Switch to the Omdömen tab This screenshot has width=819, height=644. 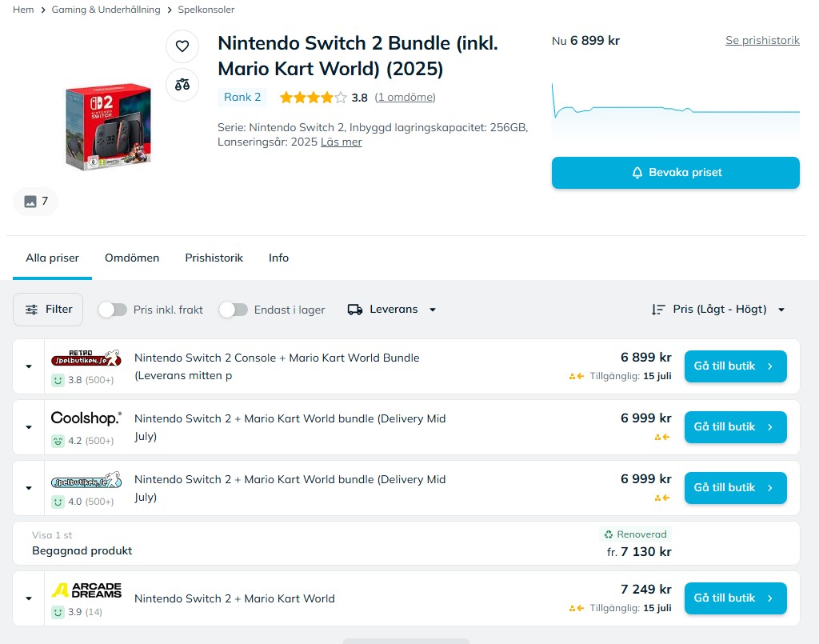coord(132,258)
